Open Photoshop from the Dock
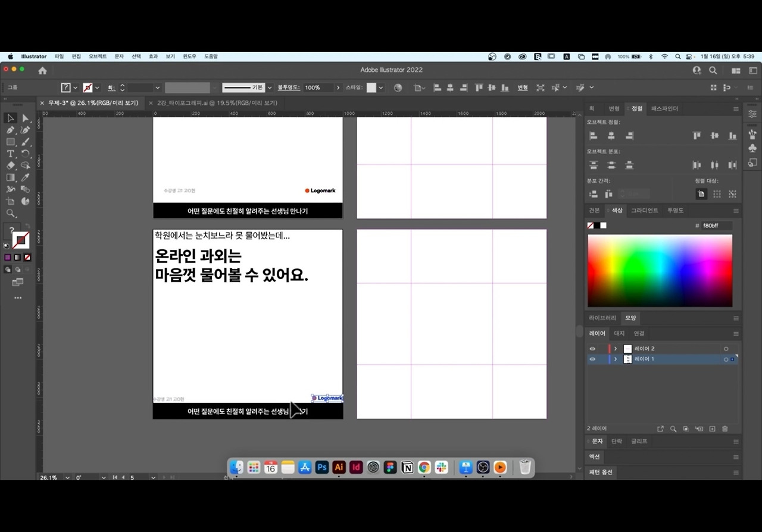 coord(322,467)
